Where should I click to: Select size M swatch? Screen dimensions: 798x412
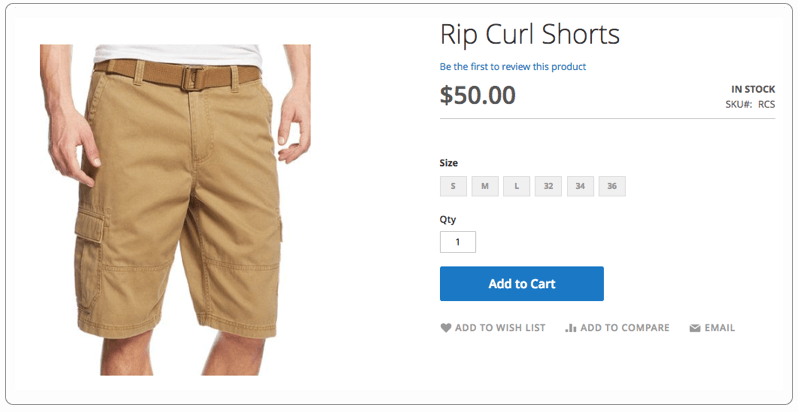tap(485, 186)
